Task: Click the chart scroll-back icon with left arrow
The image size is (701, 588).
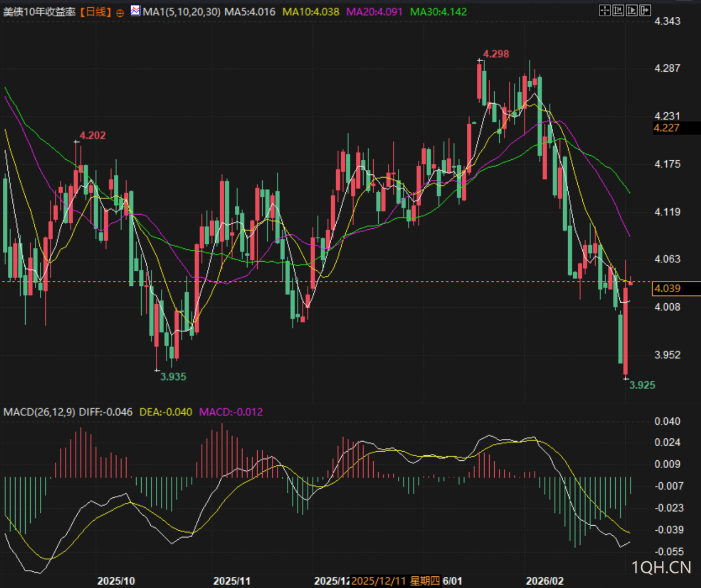Action: tap(618, 10)
